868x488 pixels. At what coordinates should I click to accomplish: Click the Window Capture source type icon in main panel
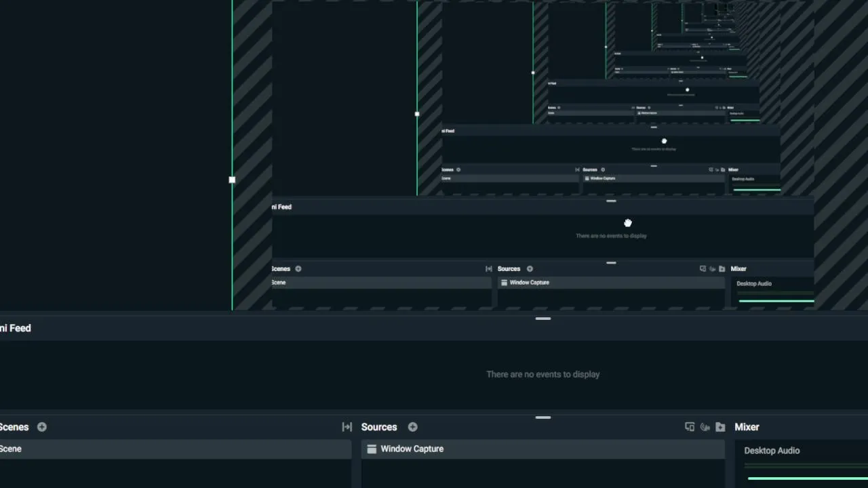pos(372,449)
